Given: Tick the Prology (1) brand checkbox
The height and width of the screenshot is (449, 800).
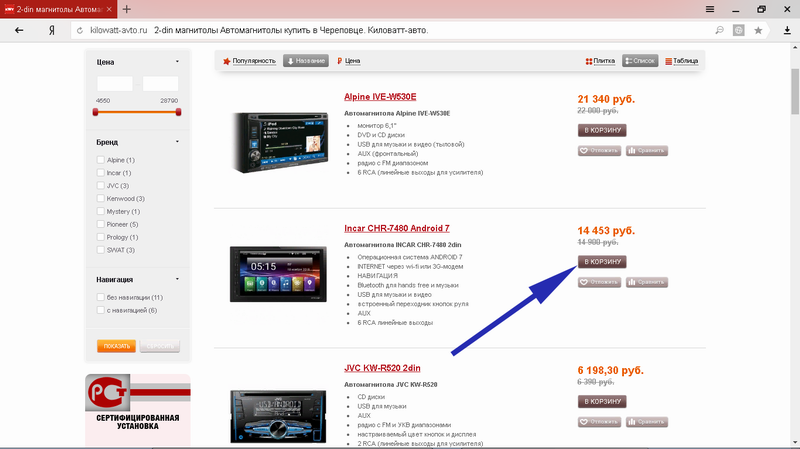Looking at the screenshot, I should (x=101, y=237).
